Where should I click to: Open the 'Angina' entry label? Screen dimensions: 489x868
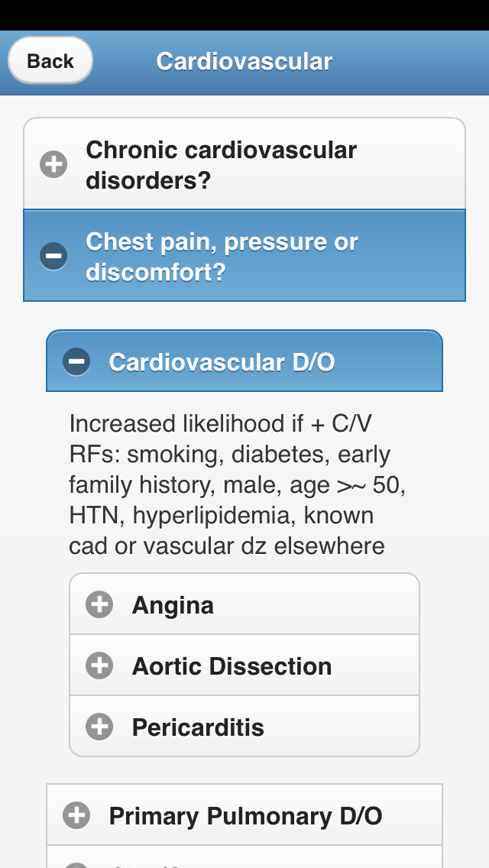pos(173,605)
